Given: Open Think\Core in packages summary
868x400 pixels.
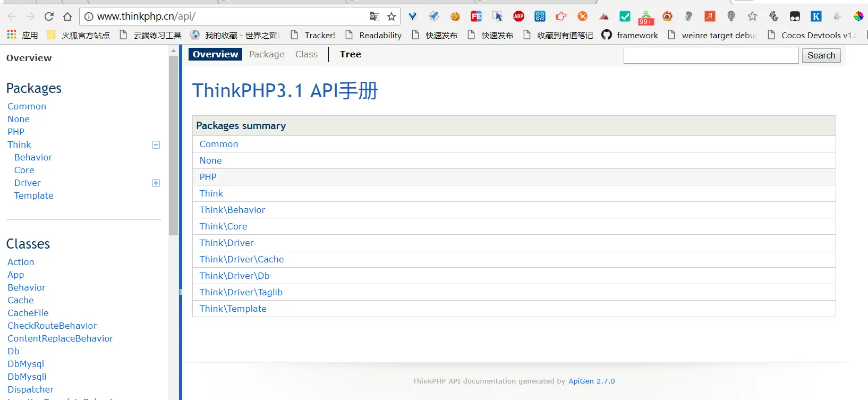Looking at the screenshot, I should (223, 226).
